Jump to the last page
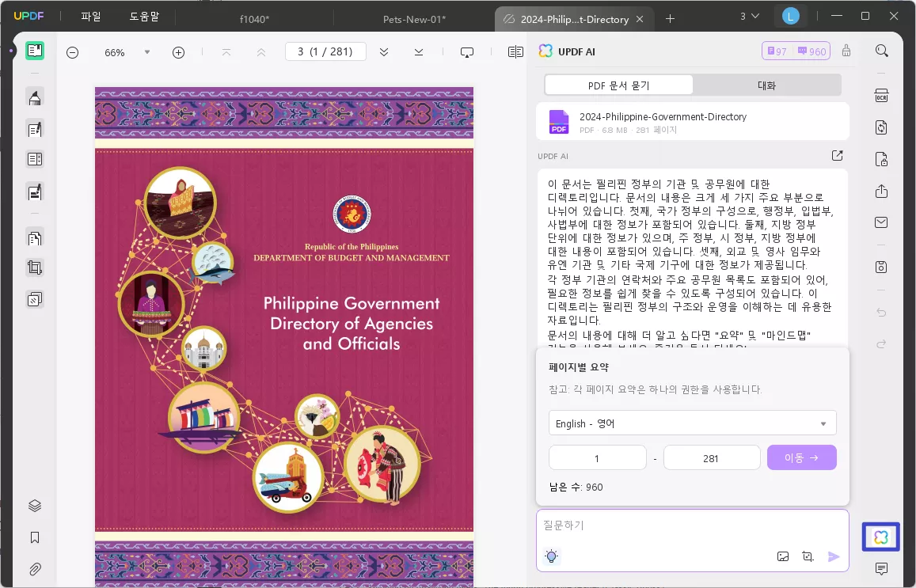The image size is (916, 588). pos(418,52)
